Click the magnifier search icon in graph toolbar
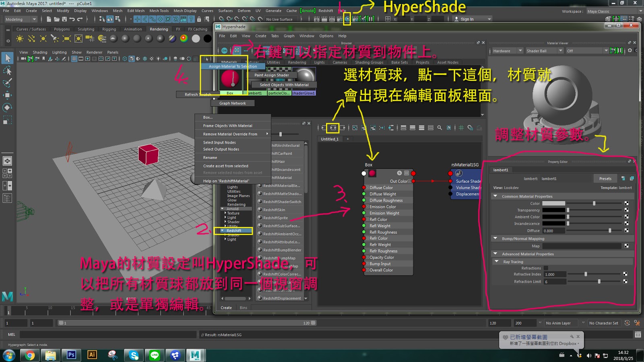644x362 pixels. (x=440, y=128)
